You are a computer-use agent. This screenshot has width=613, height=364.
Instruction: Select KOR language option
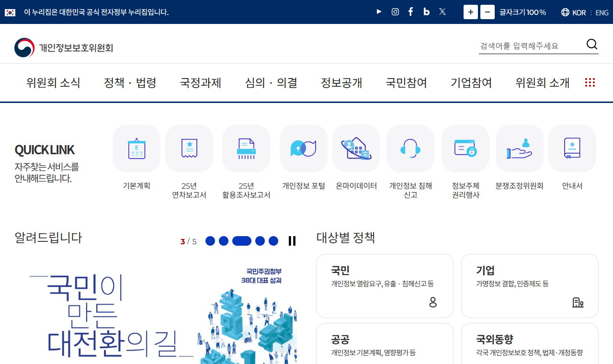pyautogui.click(x=574, y=12)
